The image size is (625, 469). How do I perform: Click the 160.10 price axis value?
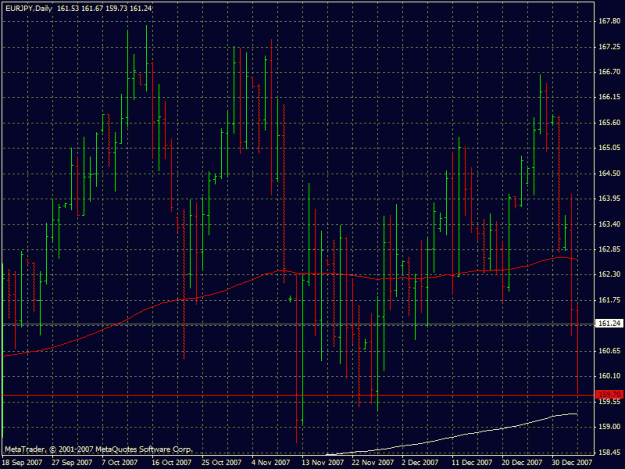(610, 376)
